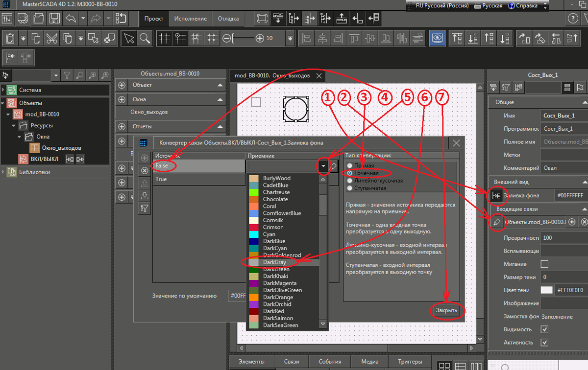Viewport: 588px width, 370px height.
Task: Click the scissors Cut icon
Action: (x=51, y=38)
